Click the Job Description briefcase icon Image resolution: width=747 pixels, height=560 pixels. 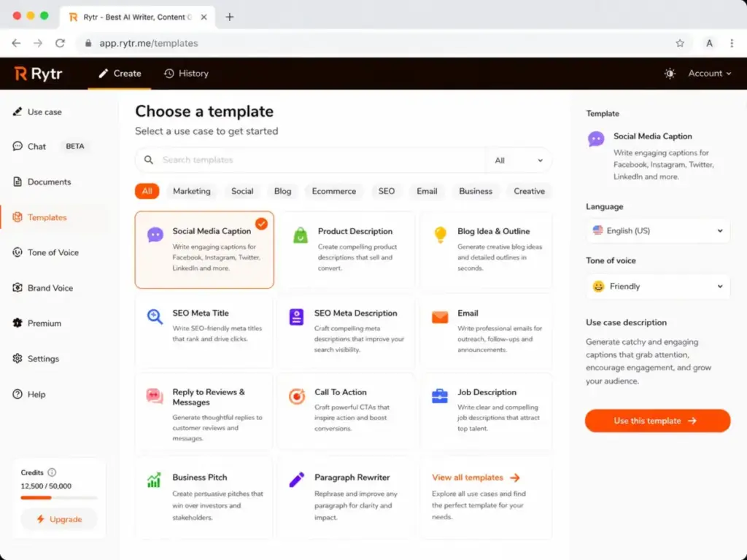(x=440, y=396)
